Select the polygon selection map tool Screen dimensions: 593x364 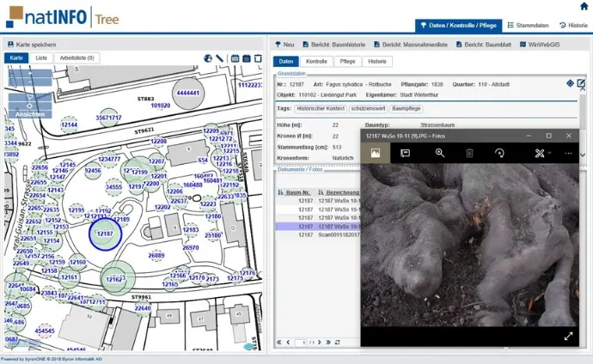(30, 97)
